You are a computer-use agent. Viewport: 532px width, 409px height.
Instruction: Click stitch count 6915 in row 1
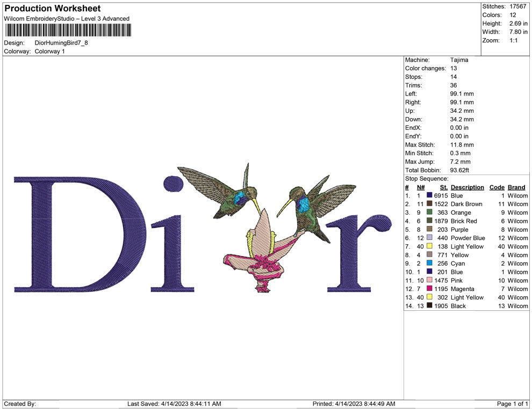click(x=441, y=195)
